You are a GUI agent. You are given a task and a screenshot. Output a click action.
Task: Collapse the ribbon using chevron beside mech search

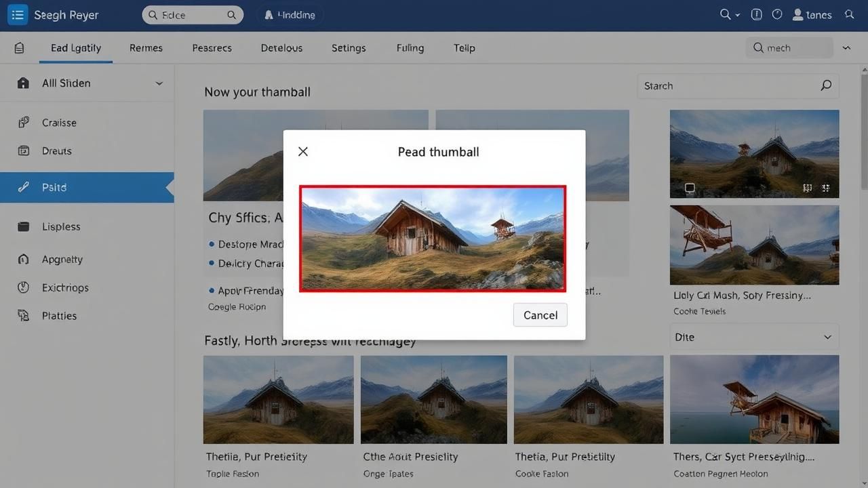[x=846, y=48]
